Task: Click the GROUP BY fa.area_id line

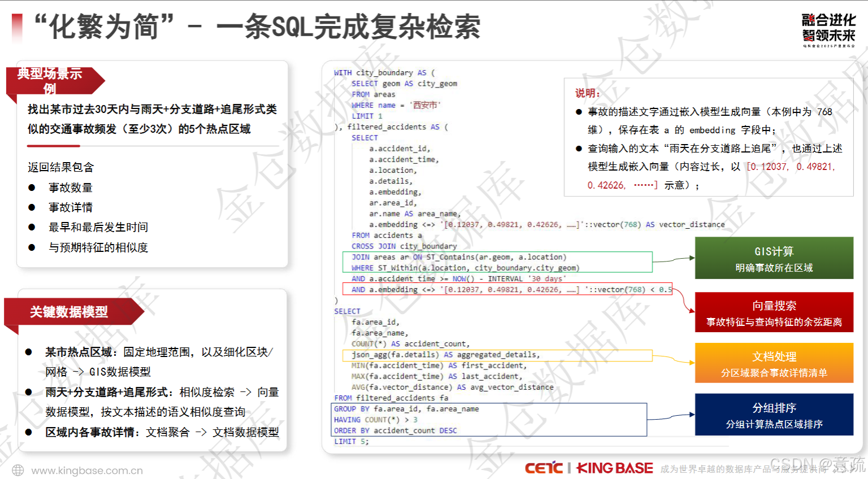Action: click(x=406, y=409)
